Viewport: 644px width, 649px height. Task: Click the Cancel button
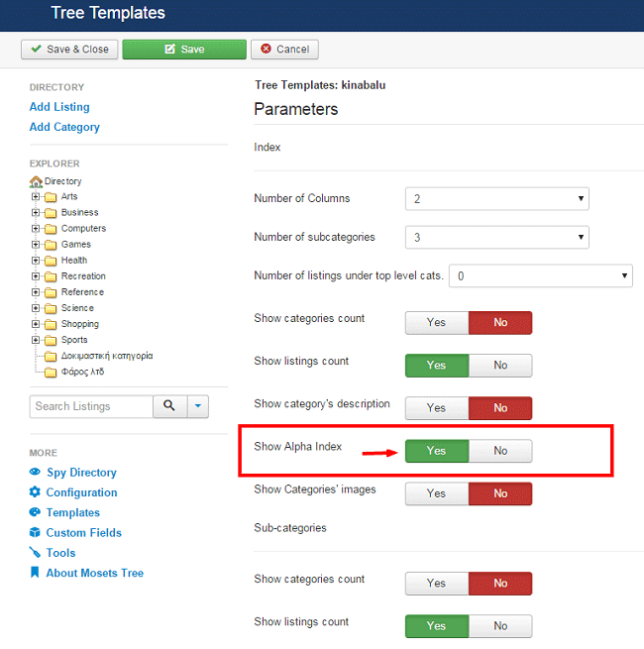click(284, 50)
